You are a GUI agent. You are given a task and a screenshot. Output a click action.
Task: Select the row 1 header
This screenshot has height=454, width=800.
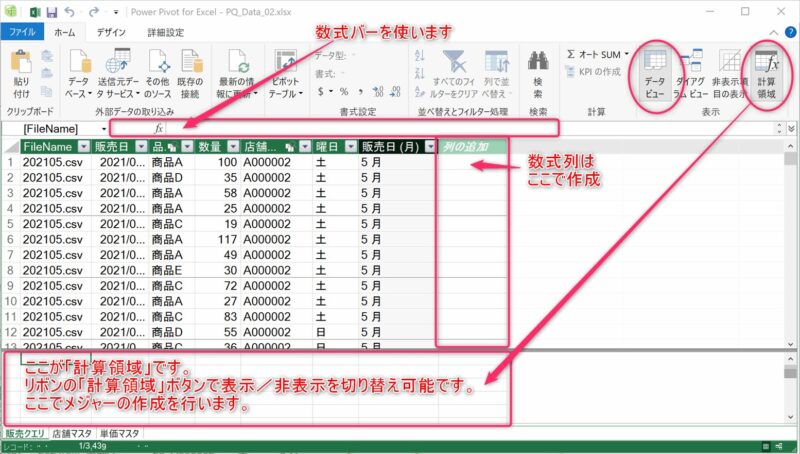pos(10,162)
